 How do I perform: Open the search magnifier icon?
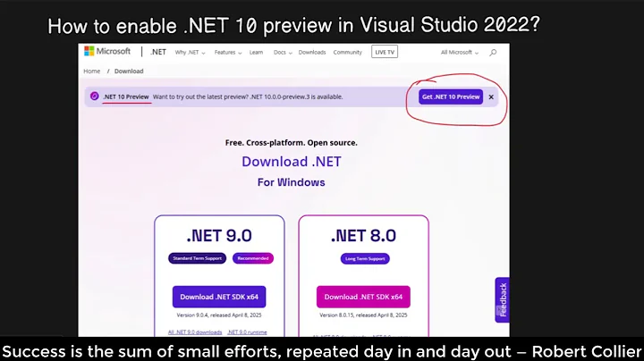(493, 53)
